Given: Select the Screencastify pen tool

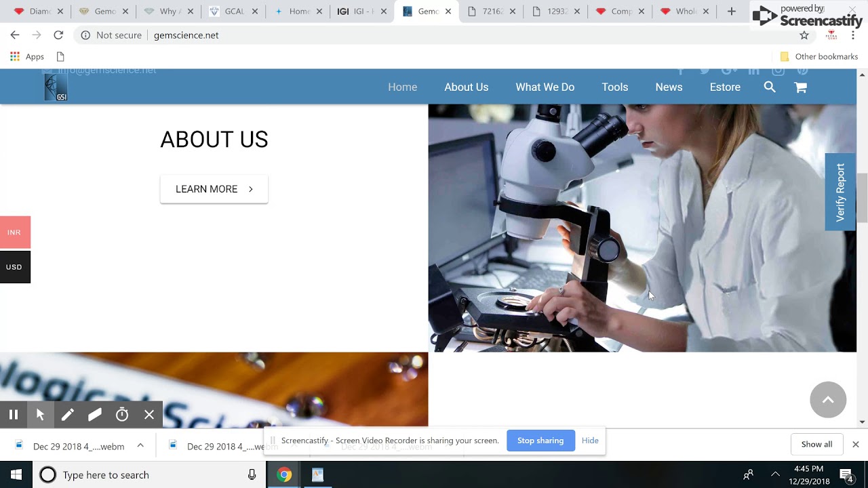Looking at the screenshot, I should pyautogui.click(x=68, y=415).
